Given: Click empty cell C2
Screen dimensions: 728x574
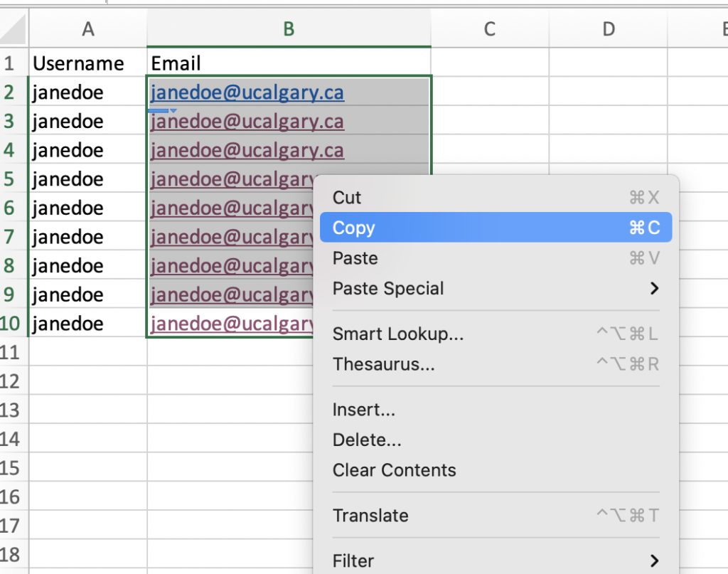Looking at the screenshot, I should point(490,92).
